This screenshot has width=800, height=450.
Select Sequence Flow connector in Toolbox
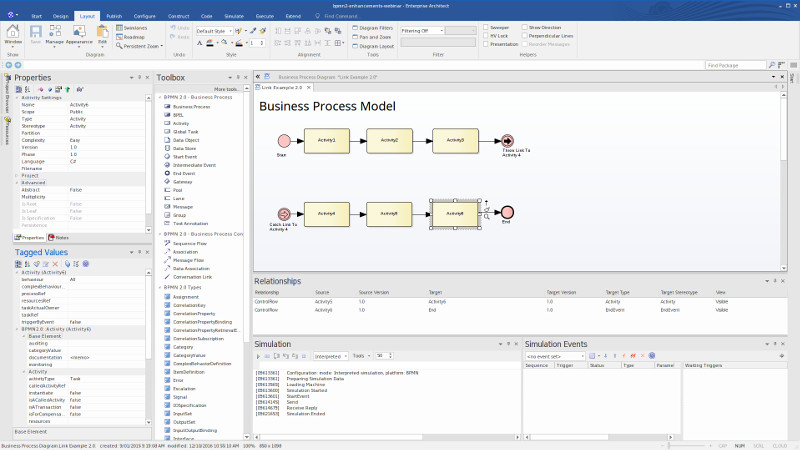click(190, 242)
